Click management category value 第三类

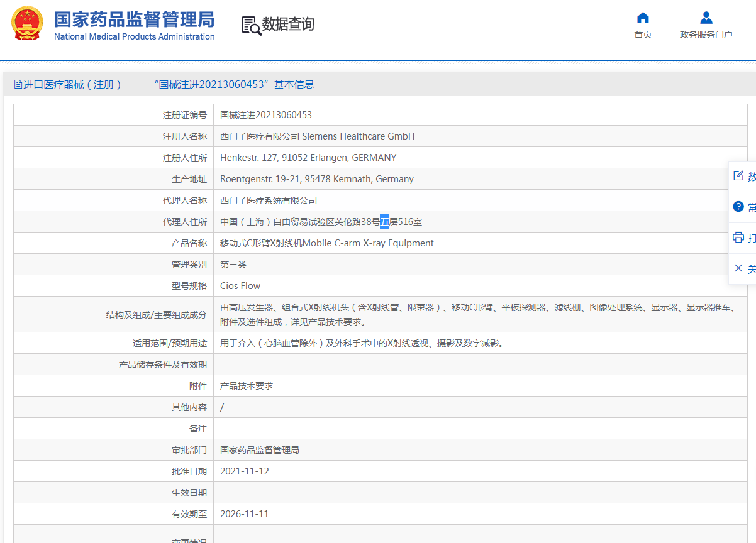click(233, 265)
